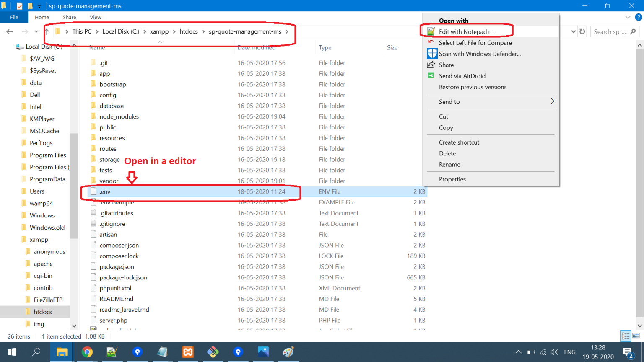Click the file list scrollbar down arrow
644x362 pixels.
pyautogui.click(x=640, y=326)
